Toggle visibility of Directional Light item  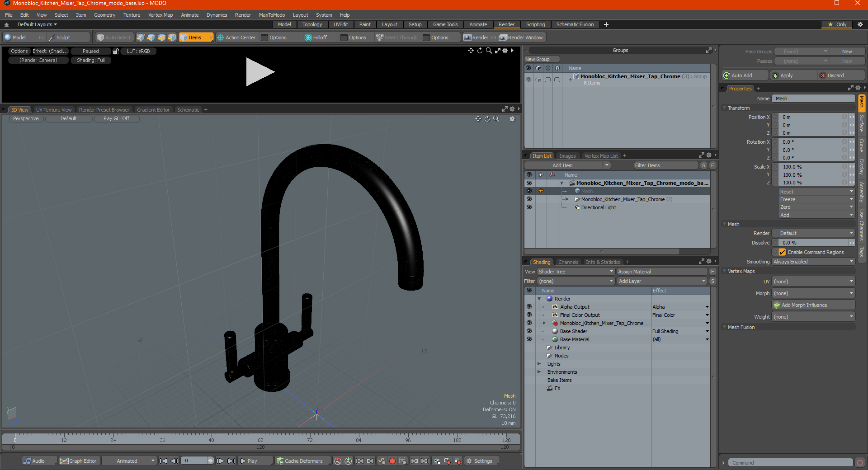click(529, 207)
